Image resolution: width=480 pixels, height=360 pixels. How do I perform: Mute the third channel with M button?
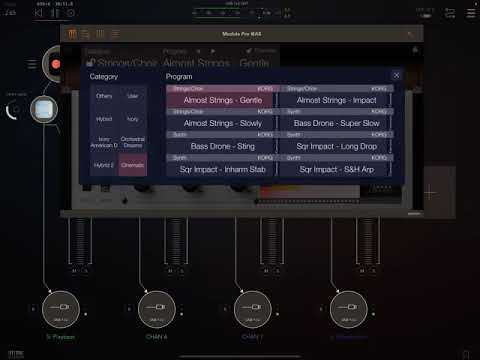266,271
